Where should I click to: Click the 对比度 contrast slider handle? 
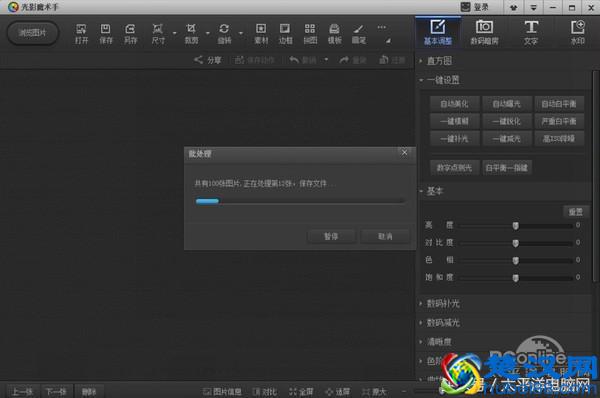coord(516,243)
